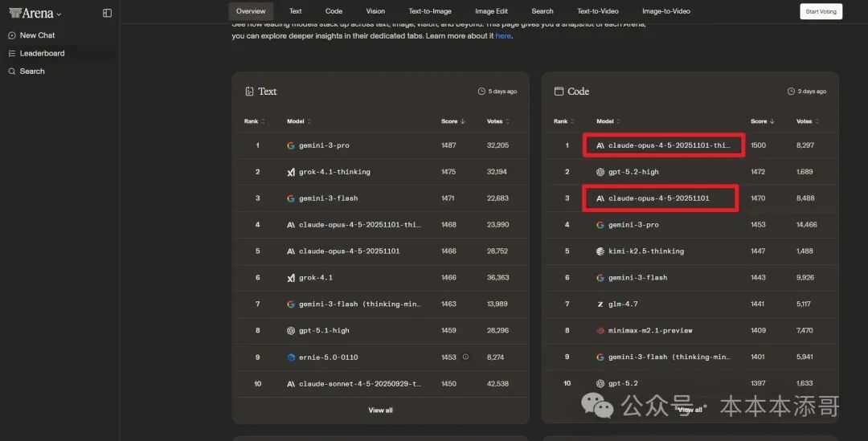Select glm-4.7 model name
The width and height of the screenshot is (868, 441).
click(624, 304)
